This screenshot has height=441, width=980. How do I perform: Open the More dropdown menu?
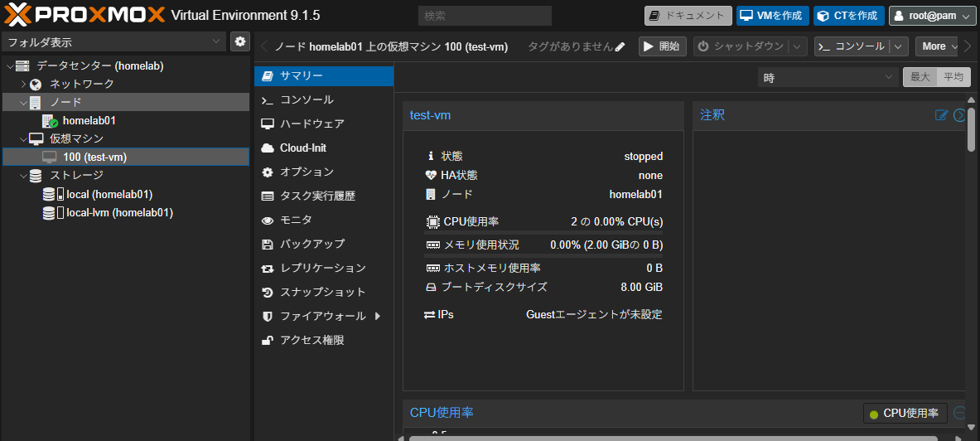pyautogui.click(x=936, y=46)
